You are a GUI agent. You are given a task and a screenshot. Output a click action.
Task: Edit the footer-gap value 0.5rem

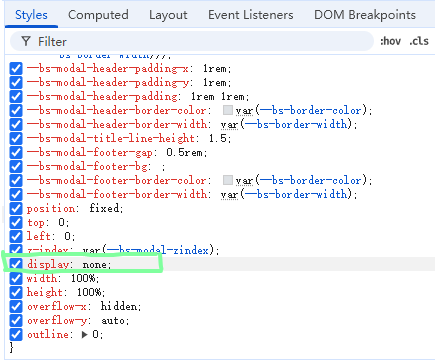(x=184, y=153)
